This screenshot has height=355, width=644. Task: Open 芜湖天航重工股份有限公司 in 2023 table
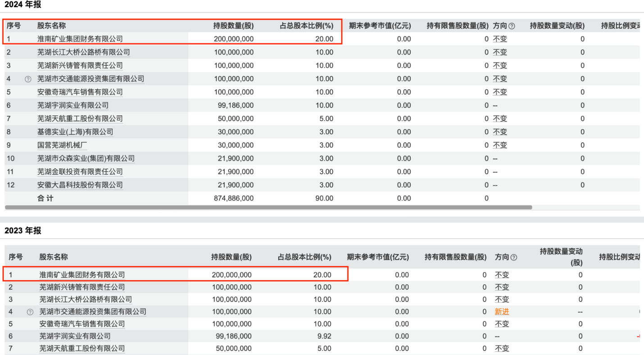(82, 348)
